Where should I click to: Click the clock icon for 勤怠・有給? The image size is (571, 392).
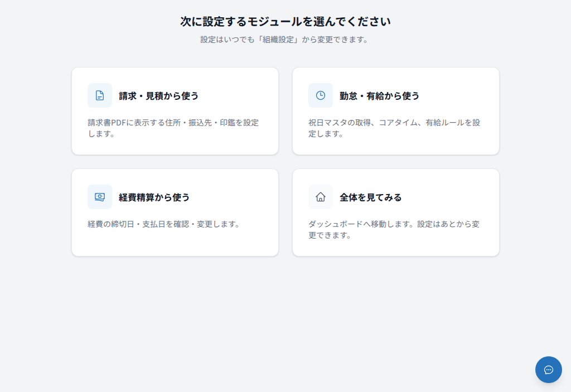point(321,95)
